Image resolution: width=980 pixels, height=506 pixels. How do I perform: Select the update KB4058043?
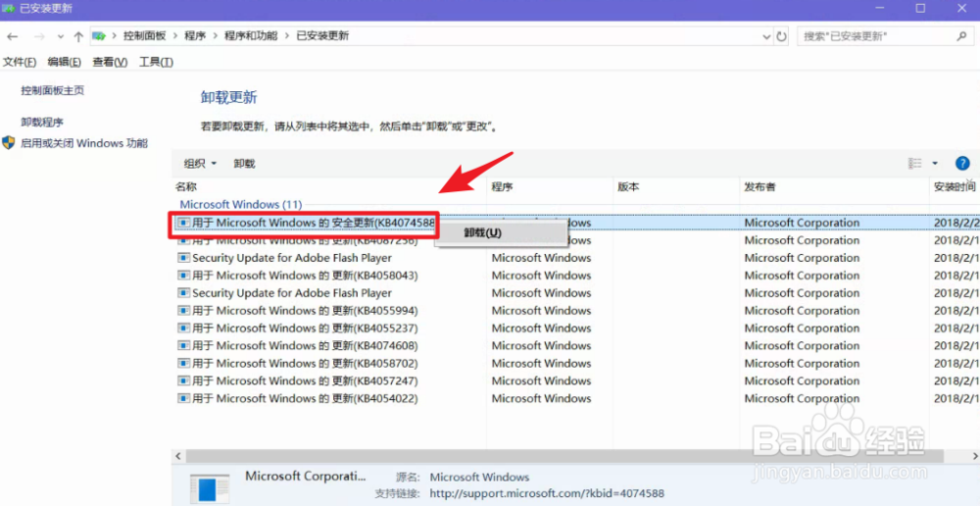pyautogui.click(x=305, y=276)
